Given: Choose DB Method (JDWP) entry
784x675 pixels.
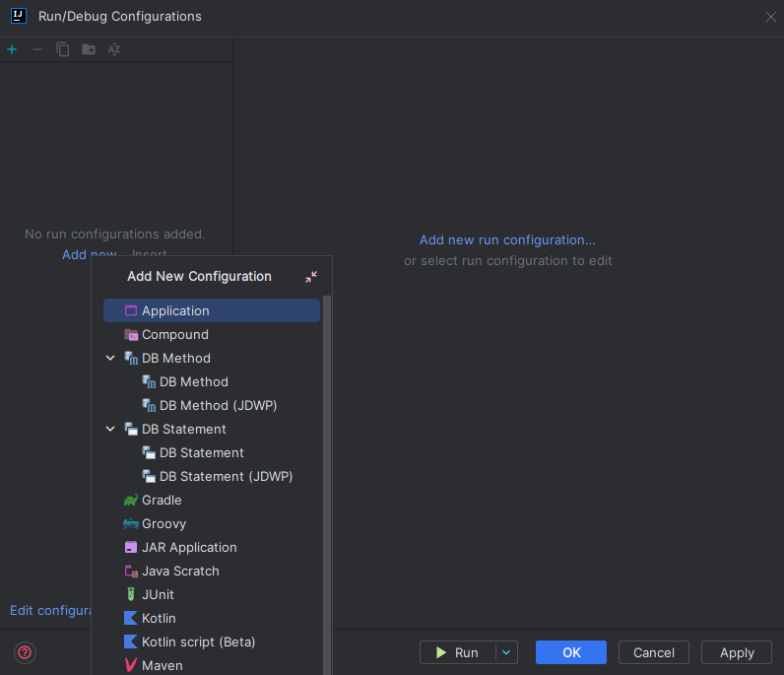Looking at the screenshot, I should point(212,405).
